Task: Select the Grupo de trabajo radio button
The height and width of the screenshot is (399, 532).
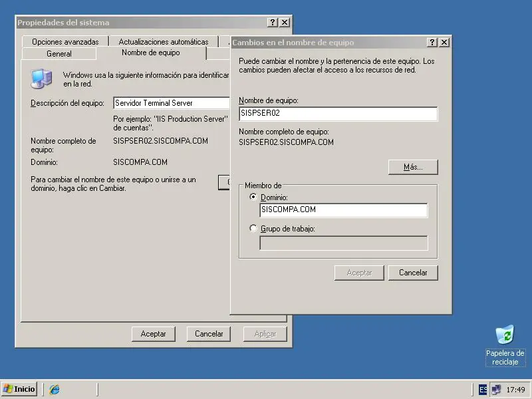Action: pyautogui.click(x=253, y=228)
